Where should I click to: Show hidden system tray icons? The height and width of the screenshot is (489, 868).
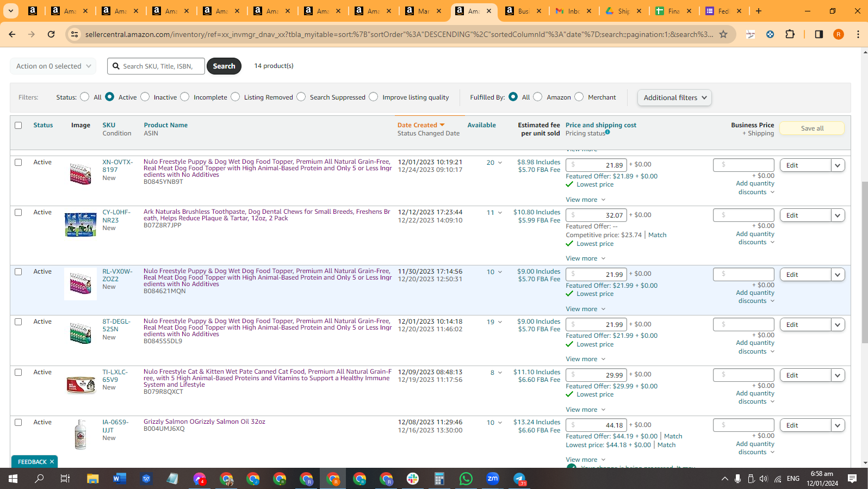(x=724, y=479)
